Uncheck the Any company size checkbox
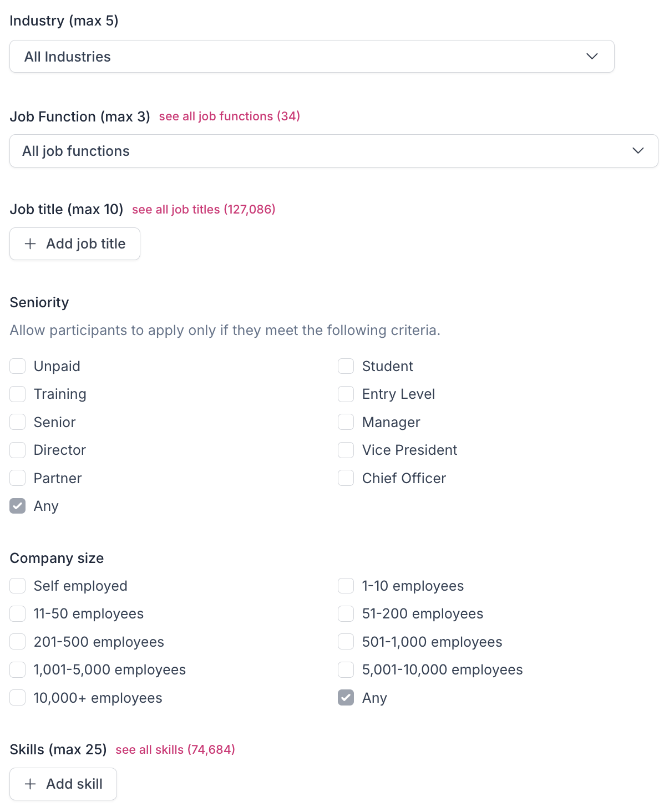 [346, 698]
